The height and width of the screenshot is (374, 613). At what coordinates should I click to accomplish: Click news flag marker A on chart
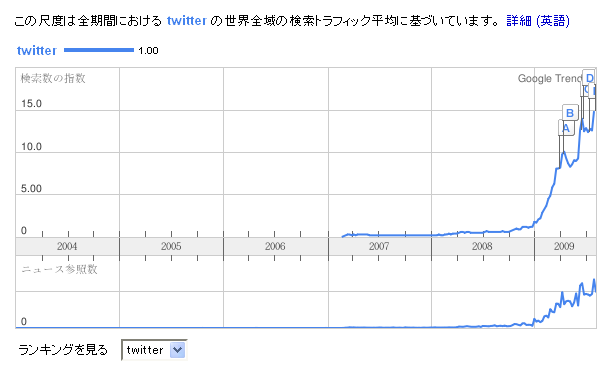(566, 128)
